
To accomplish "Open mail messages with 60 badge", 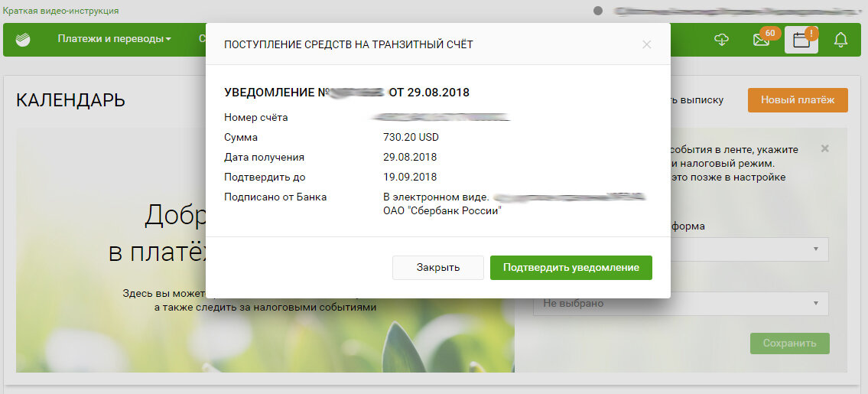I will click(x=762, y=39).
